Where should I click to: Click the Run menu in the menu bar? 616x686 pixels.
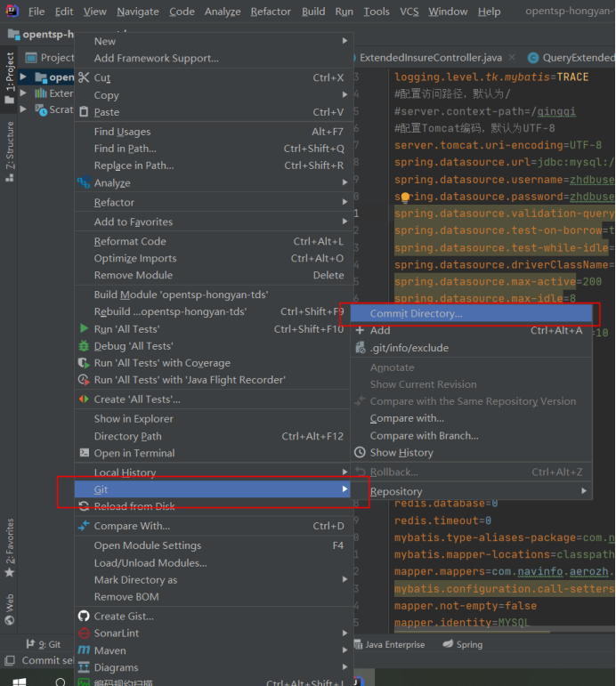[344, 12]
